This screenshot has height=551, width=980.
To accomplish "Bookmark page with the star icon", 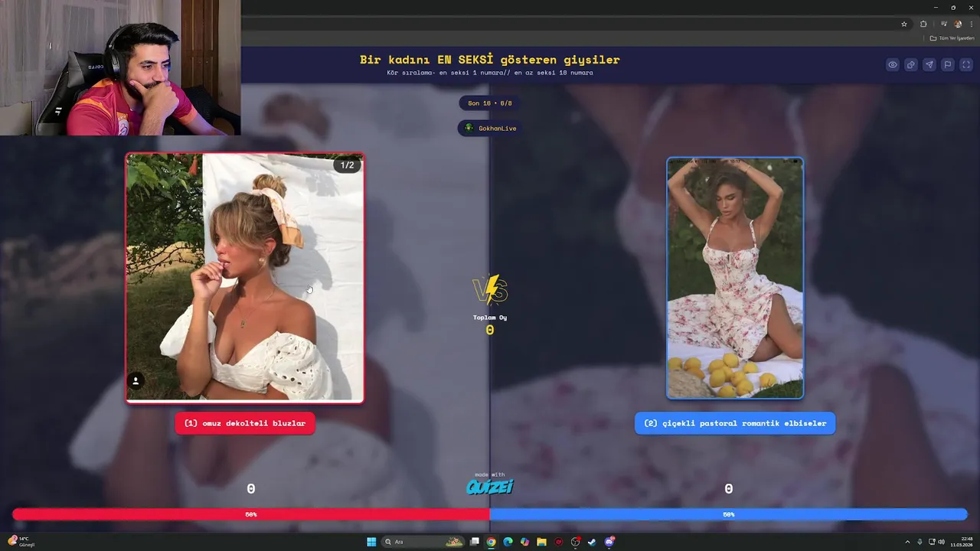I will click(x=904, y=24).
